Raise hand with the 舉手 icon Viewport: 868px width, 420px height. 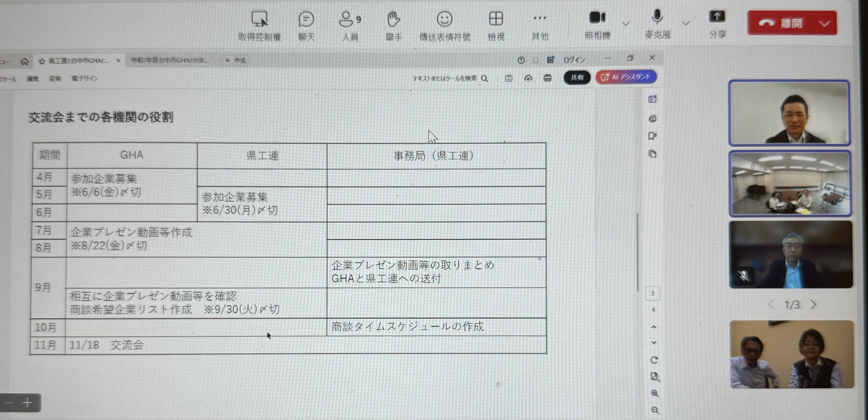[x=393, y=20]
